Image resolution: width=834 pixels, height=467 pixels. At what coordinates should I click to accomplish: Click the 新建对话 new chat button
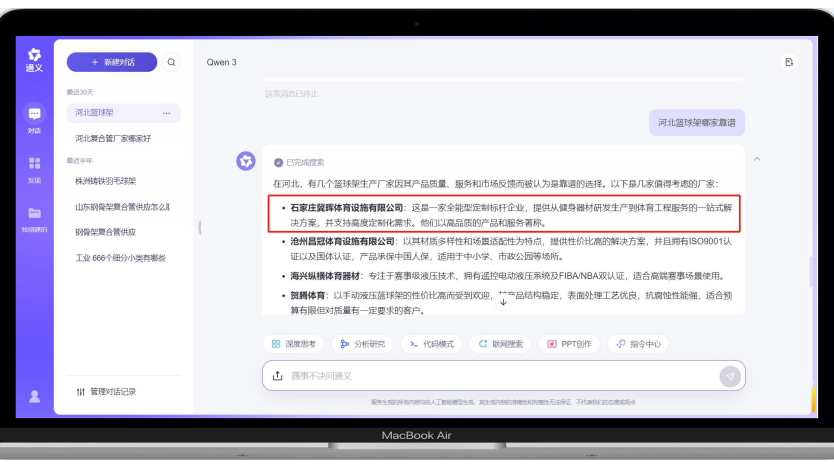pyautogui.click(x=112, y=62)
